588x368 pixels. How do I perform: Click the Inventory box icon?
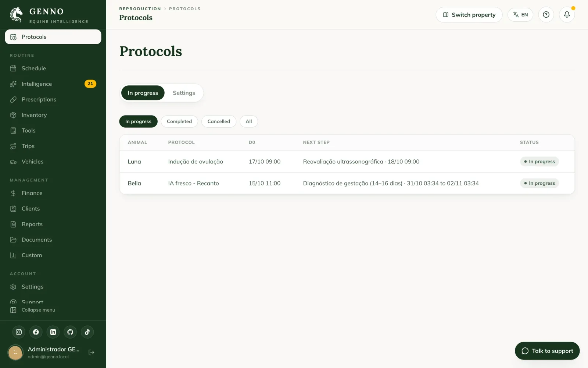(x=13, y=115)
